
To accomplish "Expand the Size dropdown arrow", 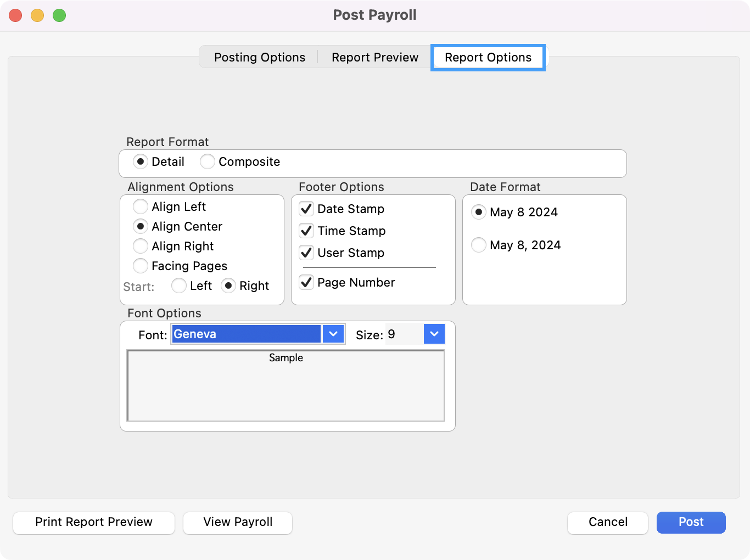I will click(434, 334).
